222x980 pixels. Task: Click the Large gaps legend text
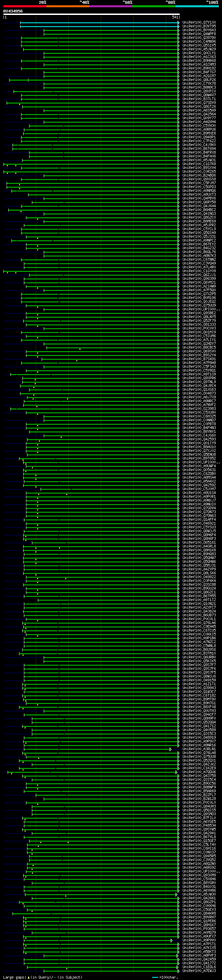point(15,977)
